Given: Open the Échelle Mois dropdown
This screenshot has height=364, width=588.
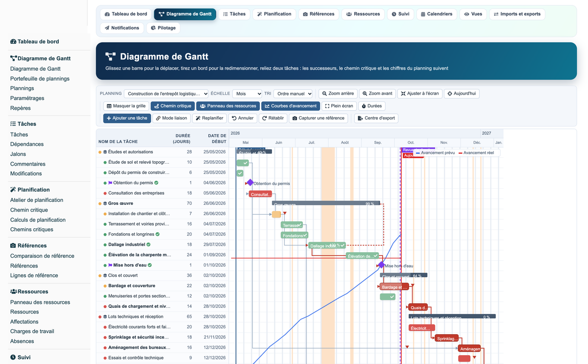Looking at the screenshot, I should (247, 94).
